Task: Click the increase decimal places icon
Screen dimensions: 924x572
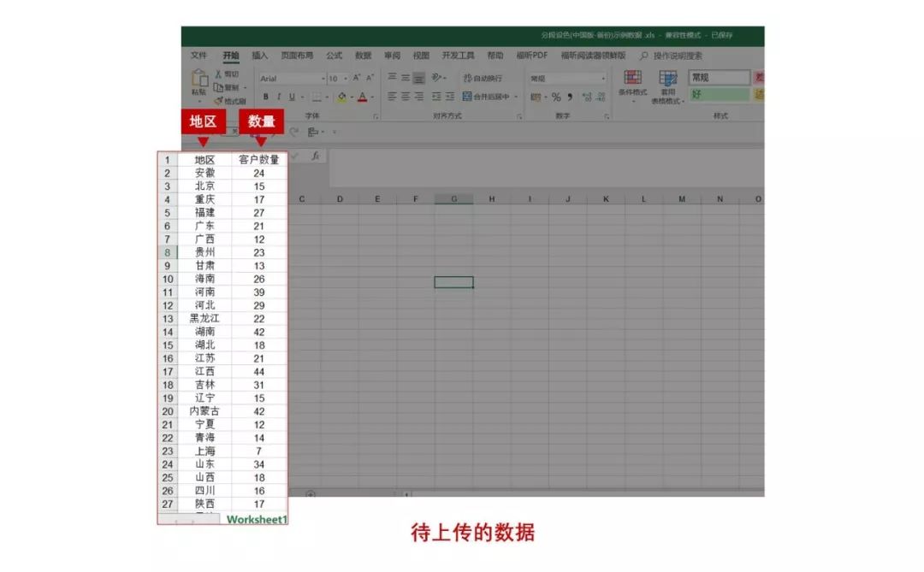Action: (x=586, y=97)
